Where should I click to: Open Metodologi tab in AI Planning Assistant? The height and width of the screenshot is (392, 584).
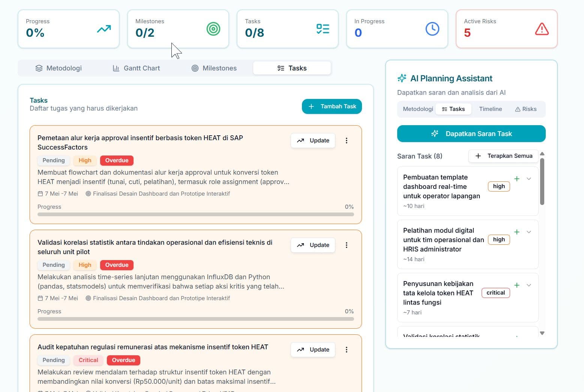(418, 109)
